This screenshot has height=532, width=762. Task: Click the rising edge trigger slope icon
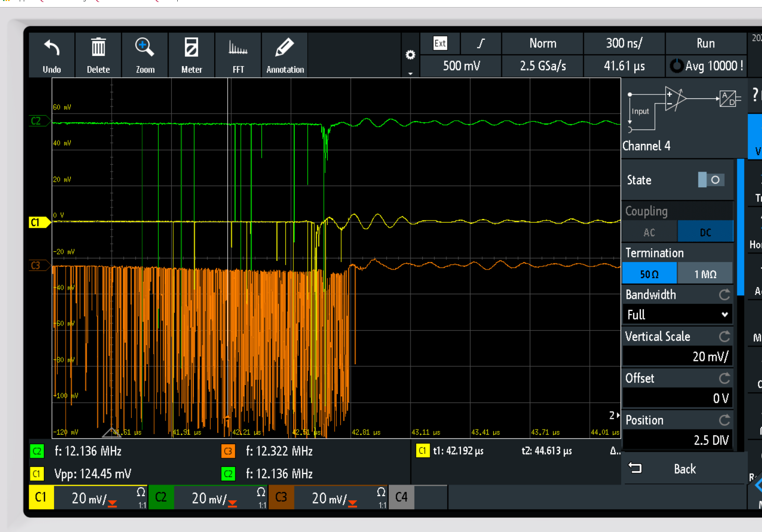[481, 43]
